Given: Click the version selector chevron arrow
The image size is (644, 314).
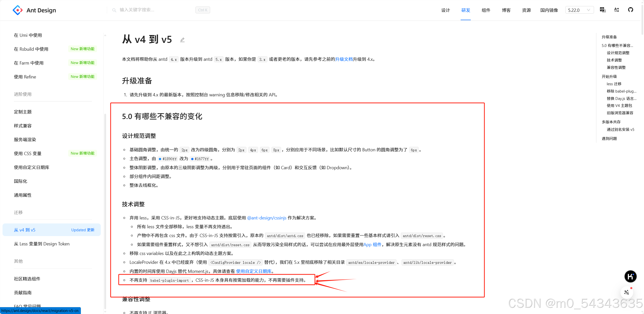Looking at the screenshot, I should pyautogui.click(x=588, y=10).
